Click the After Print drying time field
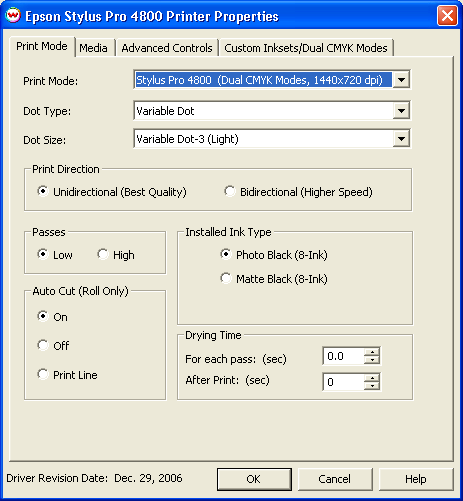Viewport: 463px width, 501px height. [343, 382]
